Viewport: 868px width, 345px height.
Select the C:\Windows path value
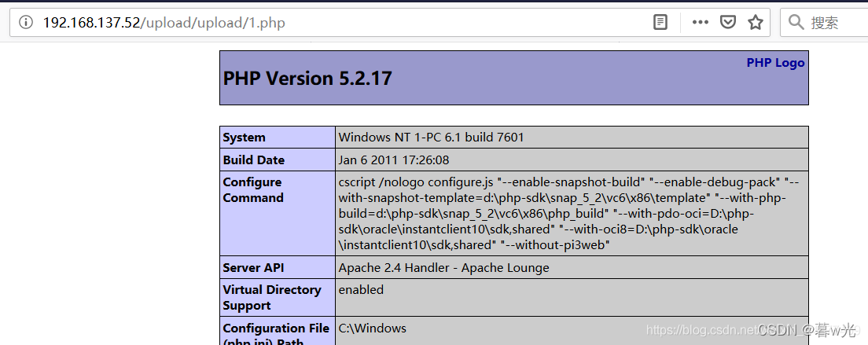[x=373, y=328]
